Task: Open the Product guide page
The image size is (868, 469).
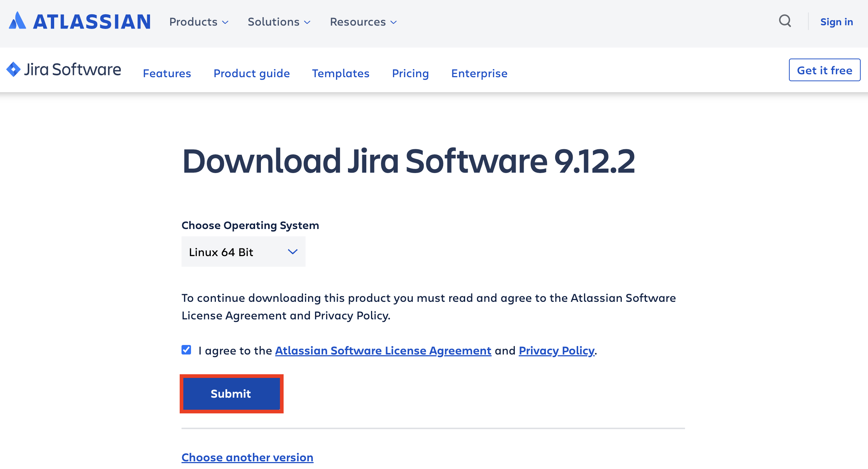Action: point(251,73)
